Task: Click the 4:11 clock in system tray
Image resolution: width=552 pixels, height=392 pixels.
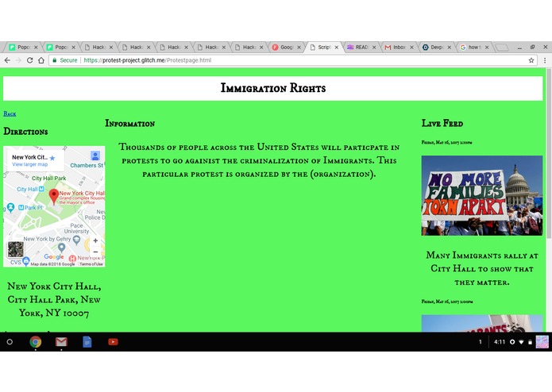Action: click(500, 342)
